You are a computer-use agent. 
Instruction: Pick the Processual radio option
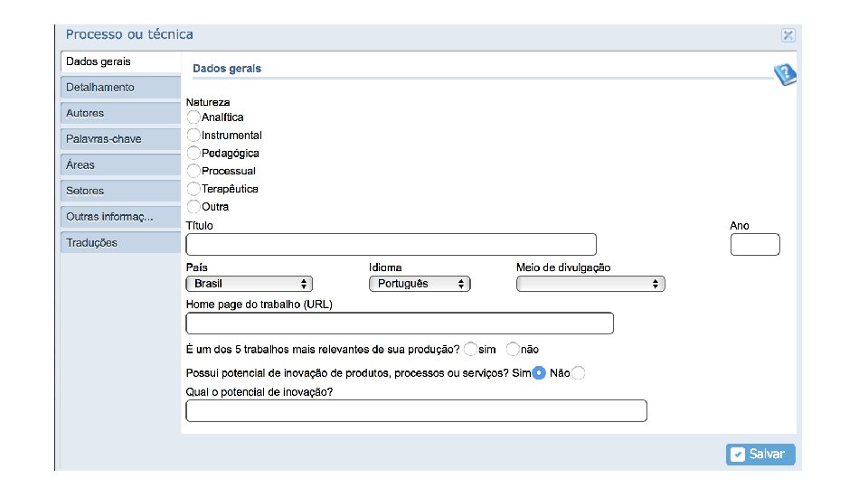tap(193, 171)
